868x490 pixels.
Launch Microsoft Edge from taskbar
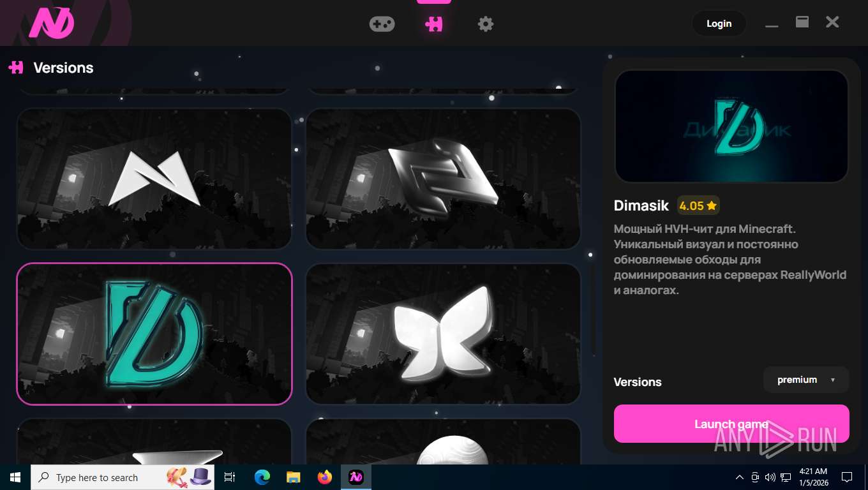tap(262, 477)
